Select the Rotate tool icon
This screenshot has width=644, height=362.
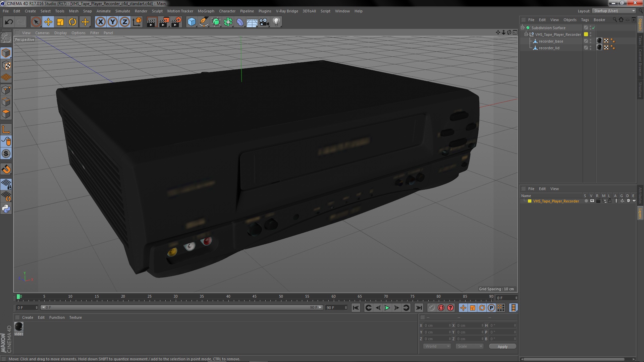[72, 22]
